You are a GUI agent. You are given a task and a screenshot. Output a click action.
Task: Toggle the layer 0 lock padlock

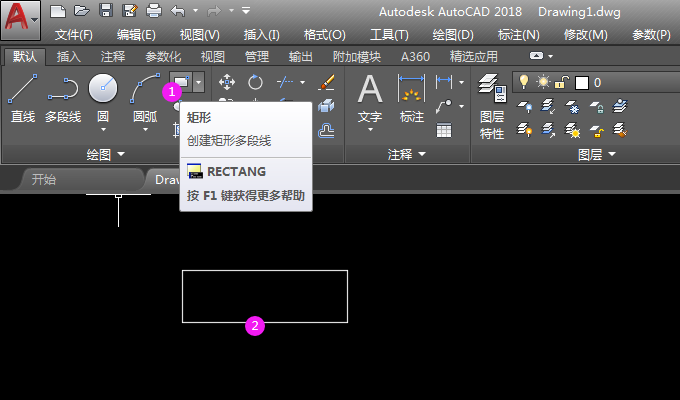(562, 82)
